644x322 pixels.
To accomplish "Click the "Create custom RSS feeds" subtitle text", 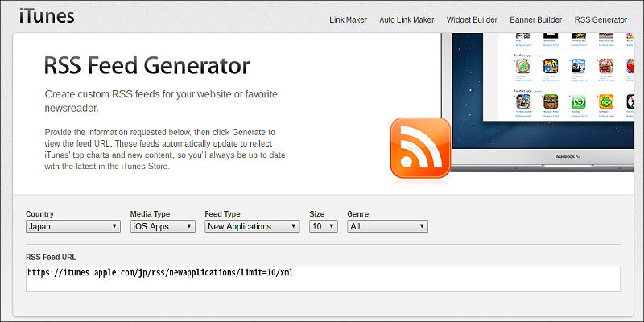I will coord(161,101).
